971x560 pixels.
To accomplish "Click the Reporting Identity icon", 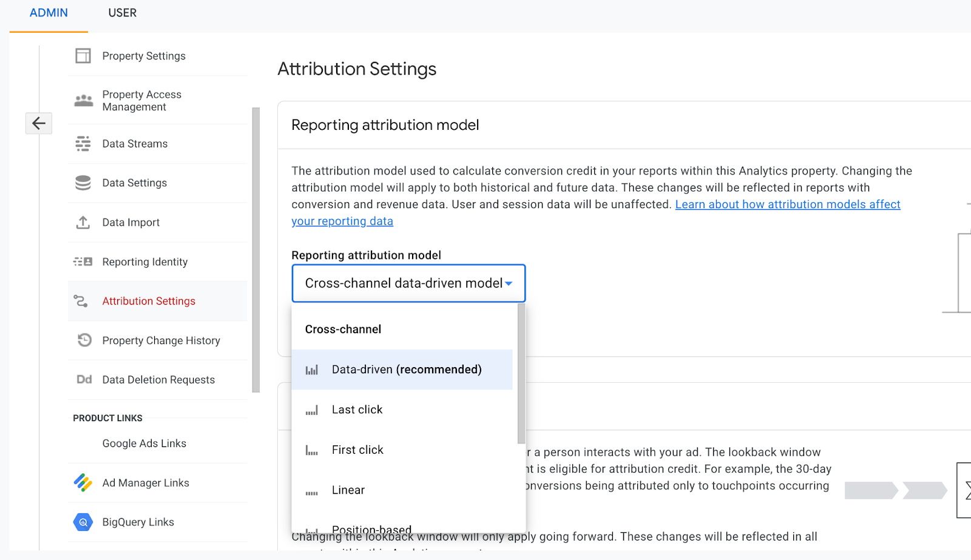I will pos(83,261).
